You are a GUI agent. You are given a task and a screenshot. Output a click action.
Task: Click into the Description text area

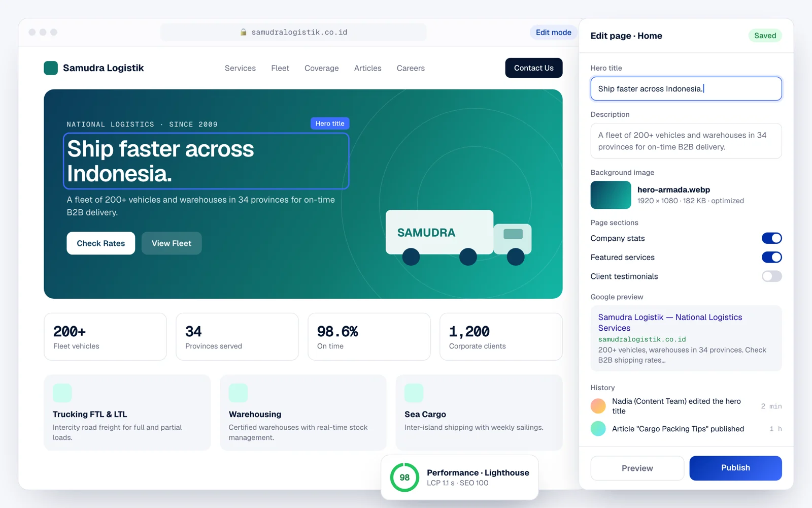point(686,141)
